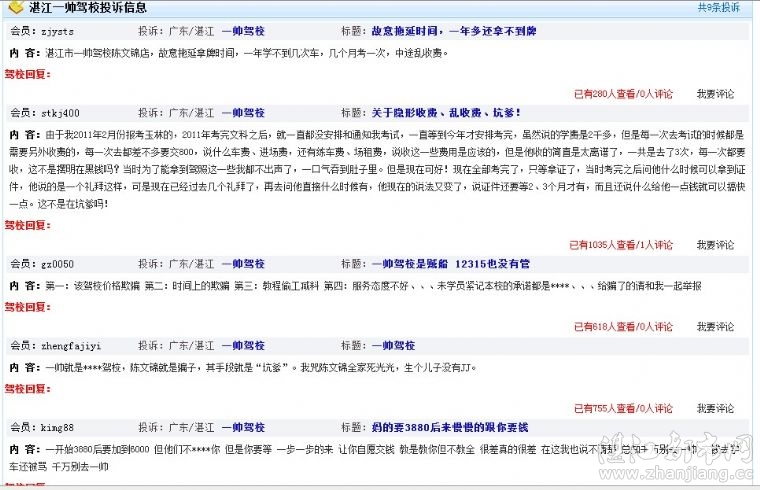760x490 pixels.
Task: Click member name stkj400
Action: [60, 113]
